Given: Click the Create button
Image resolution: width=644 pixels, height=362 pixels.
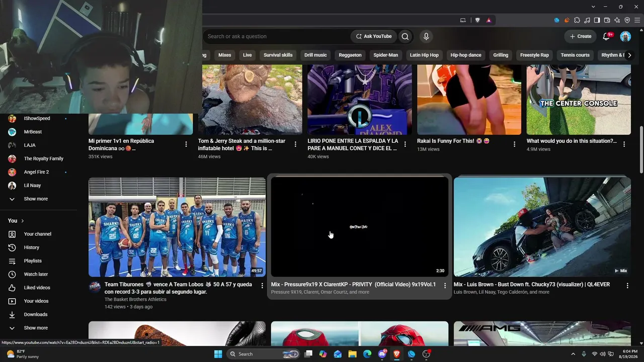Looking at the screenshot, I should [581, 36].
